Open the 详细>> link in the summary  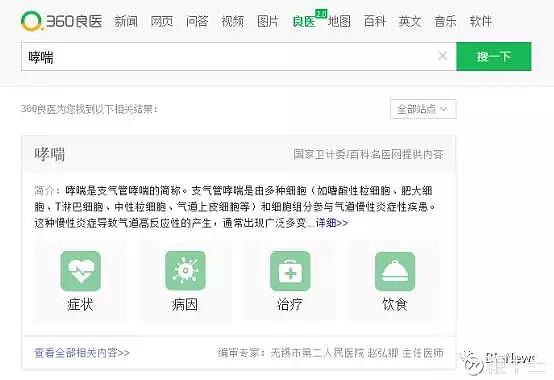point(332,223)
